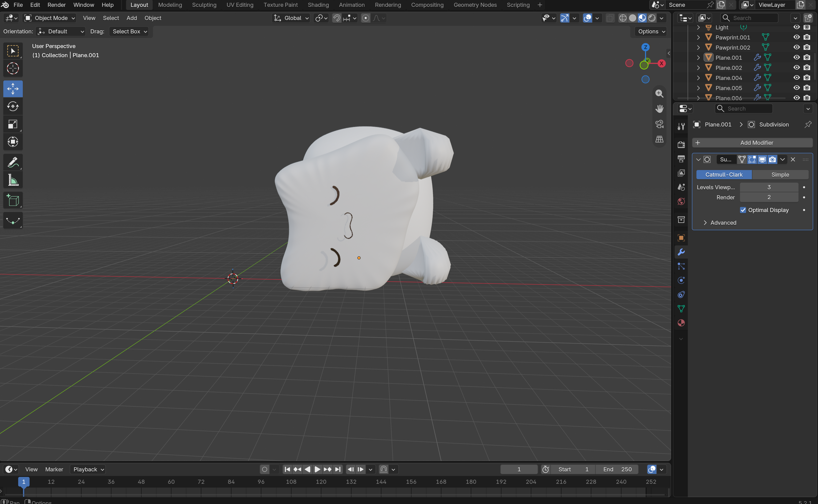The image size is (818, 504).
Task: Open the viewport Add menu
Action: [131, 18]
